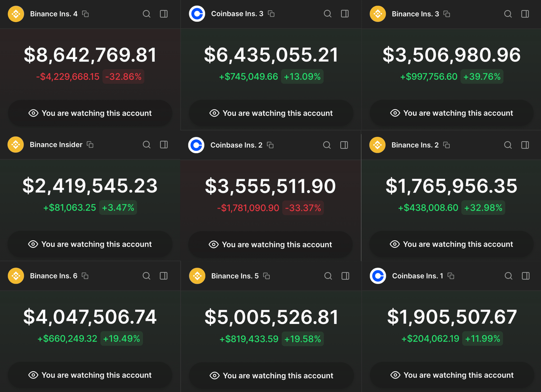The image size is (541, 392).
Task: Click the -$1,781,090.90 loss amount
Action: pos(248,208)
